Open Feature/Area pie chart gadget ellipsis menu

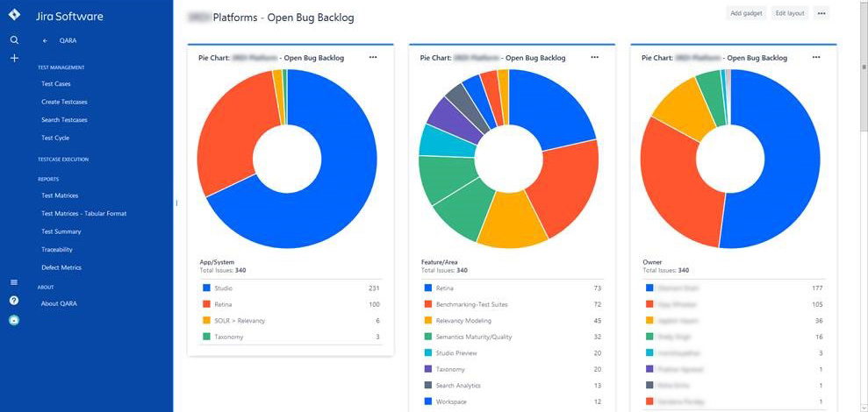click(594, 57)
